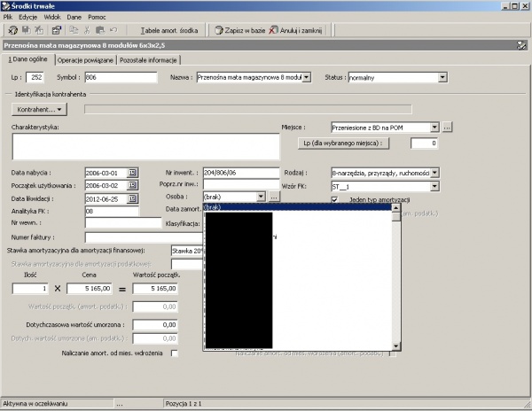Open the Edycje menu
The image size is (532, 411).
pyautogui.click(x=27, y=17)
